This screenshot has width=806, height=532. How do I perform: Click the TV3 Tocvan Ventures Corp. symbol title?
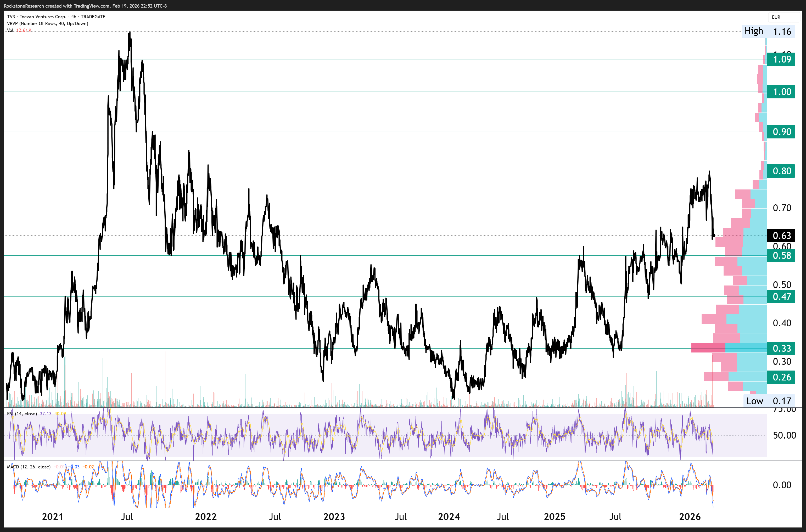(x=56, y=17)
